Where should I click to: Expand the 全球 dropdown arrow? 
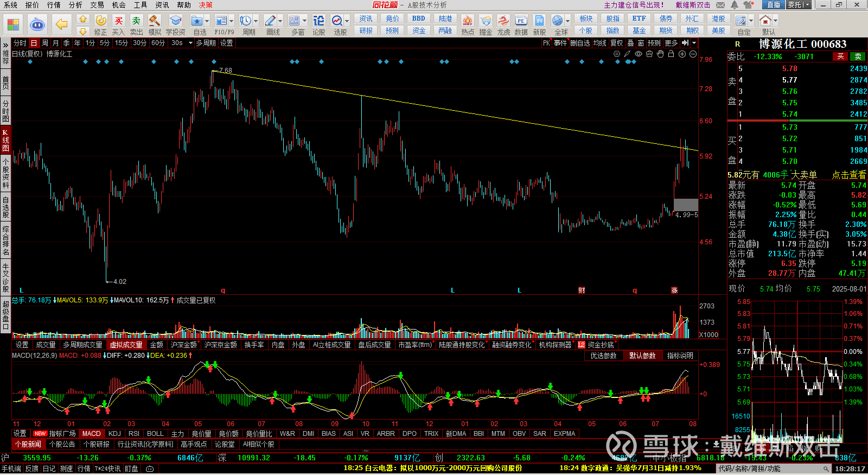click(567, 21)
